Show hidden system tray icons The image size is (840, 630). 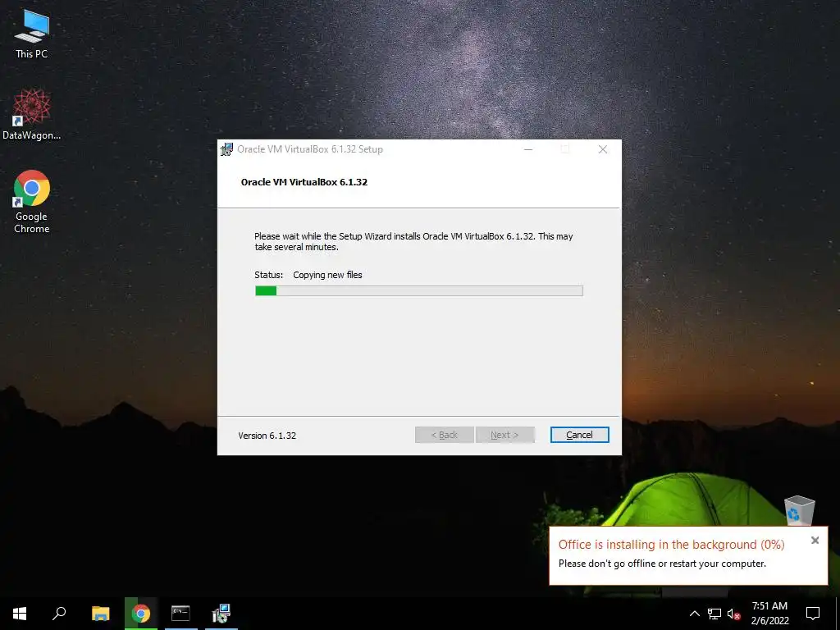pos(694,614)
